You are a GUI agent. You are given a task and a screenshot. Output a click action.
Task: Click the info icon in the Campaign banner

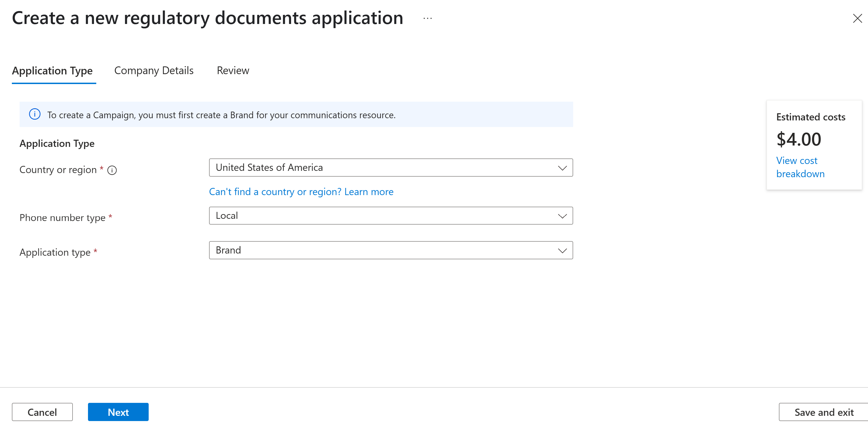(x=35, y=114)
